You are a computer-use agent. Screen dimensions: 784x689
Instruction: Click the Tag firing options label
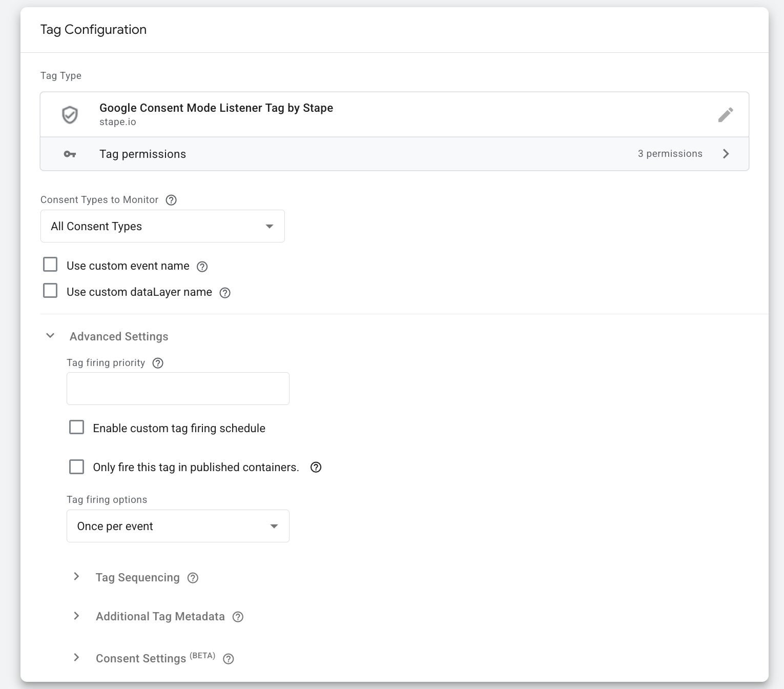(107, 500)
